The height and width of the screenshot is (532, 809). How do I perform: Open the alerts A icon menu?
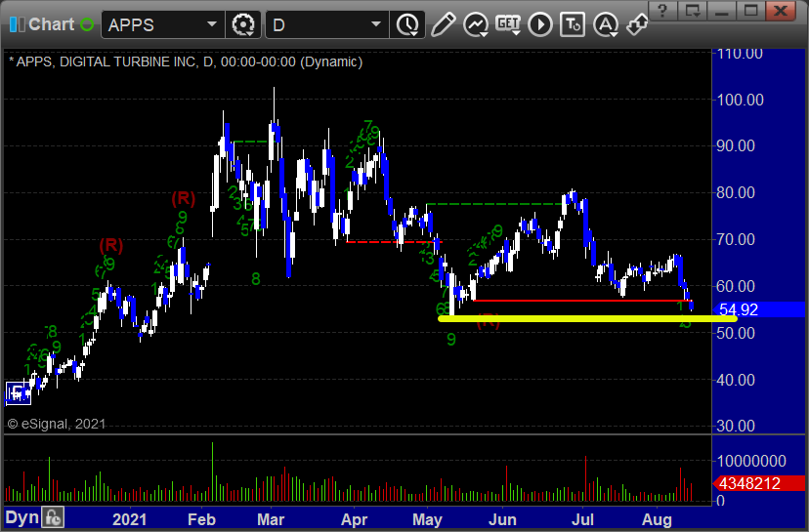tap(606, 24)
